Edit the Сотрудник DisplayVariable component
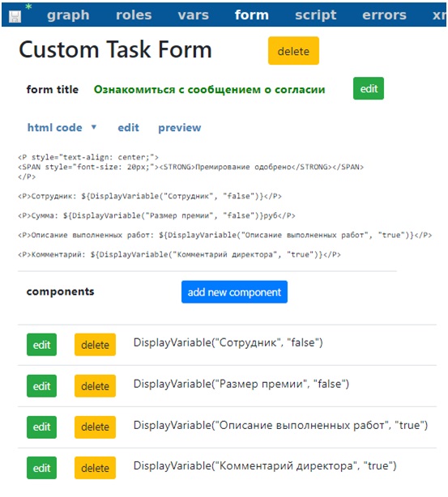Viewport: 448px width, 497px height. (x=41, y=345)
